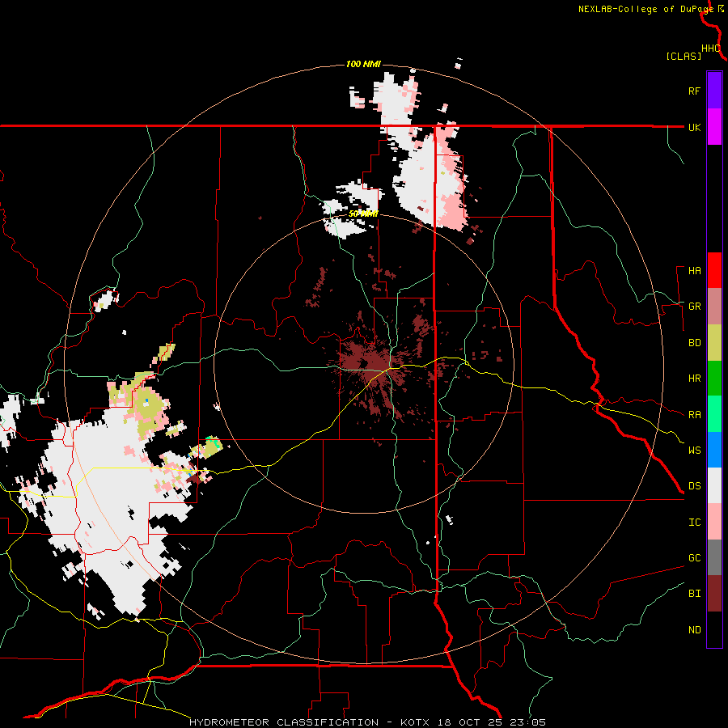Select the IC pink legend swatch
Image resolution: width=728 pixels, height=728 pixels.
(x=714, y=522)
